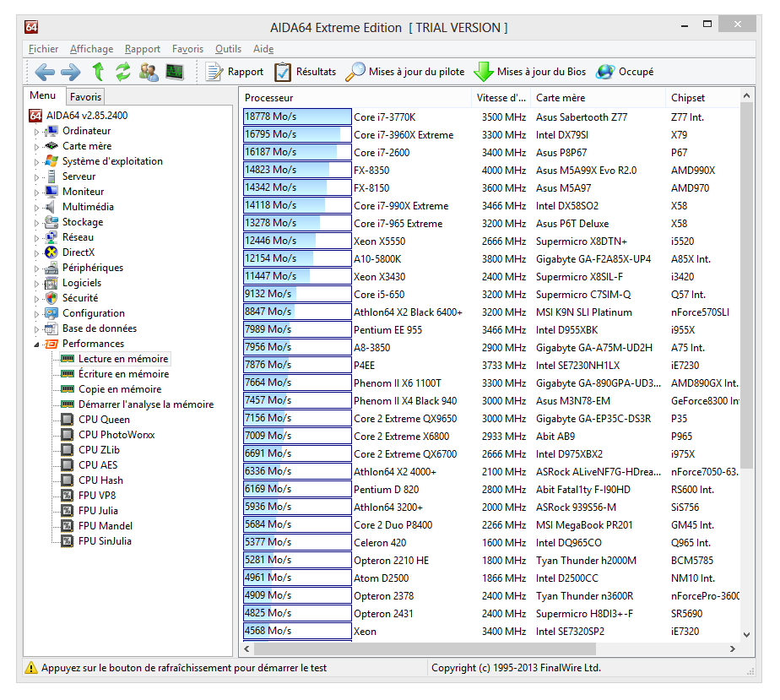Select the Système d'exploitation Windows icon
This screenshot has height=700, width=780.
tap(51, 161)
